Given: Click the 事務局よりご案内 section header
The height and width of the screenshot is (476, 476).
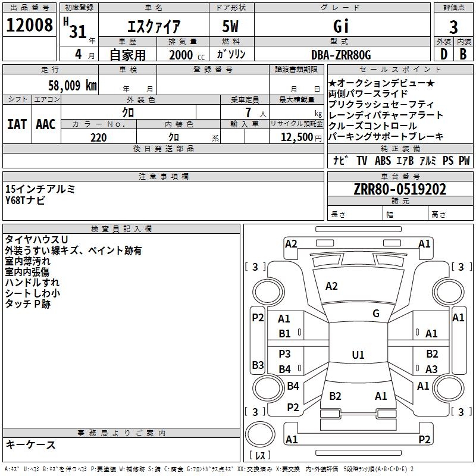Looking at the screenshot, I should click(x=121, y=433).
